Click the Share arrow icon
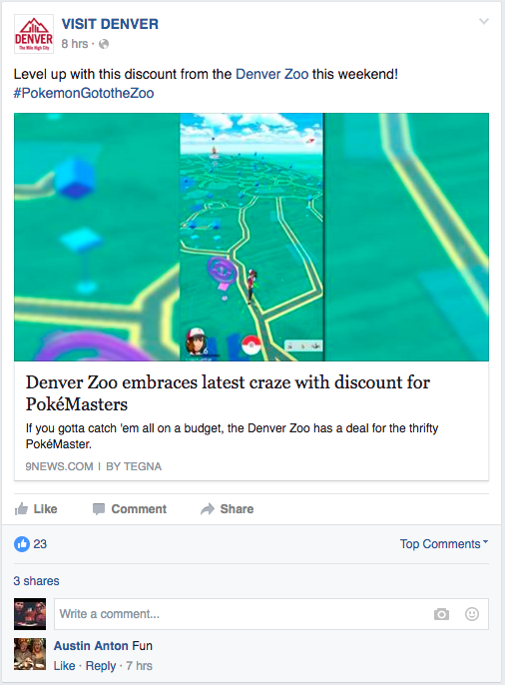This screenshot has width=505, height=685. [x=208, y=509]
